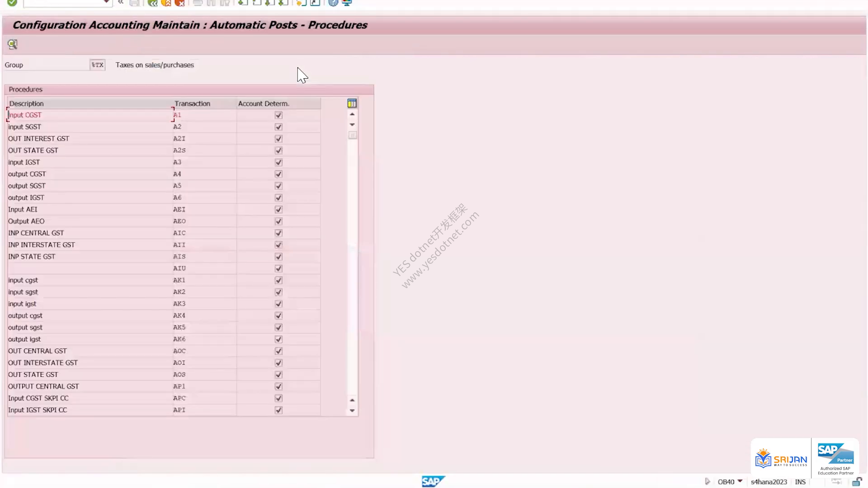868x488 pixels.
Task: Click the lock icon in status bar
Action: (x=857, y=482)
